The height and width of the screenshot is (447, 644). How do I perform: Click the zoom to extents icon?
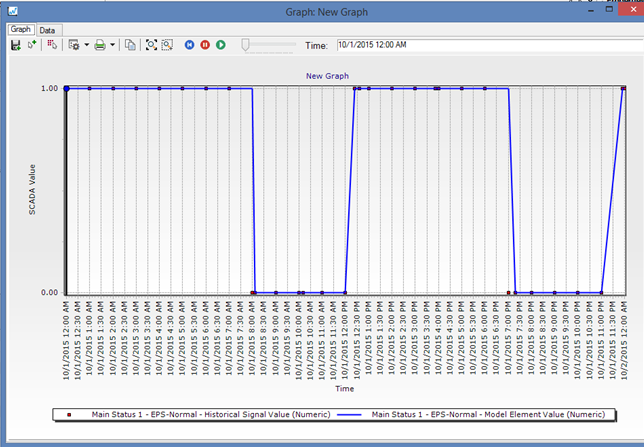(151, 45)
